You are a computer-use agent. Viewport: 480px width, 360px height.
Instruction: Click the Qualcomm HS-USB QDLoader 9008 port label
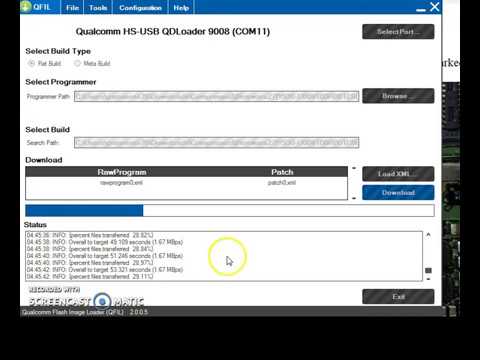(x=173, y=32)
